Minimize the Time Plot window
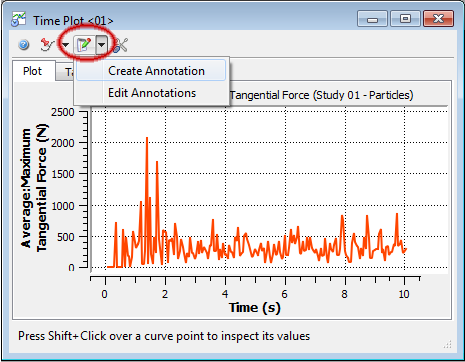 372,19
